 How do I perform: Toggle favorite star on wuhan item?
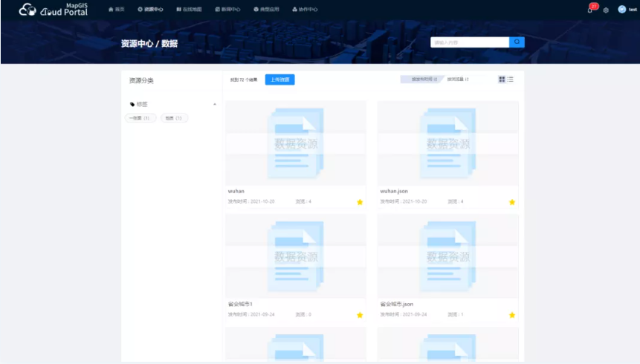[360, 202]
